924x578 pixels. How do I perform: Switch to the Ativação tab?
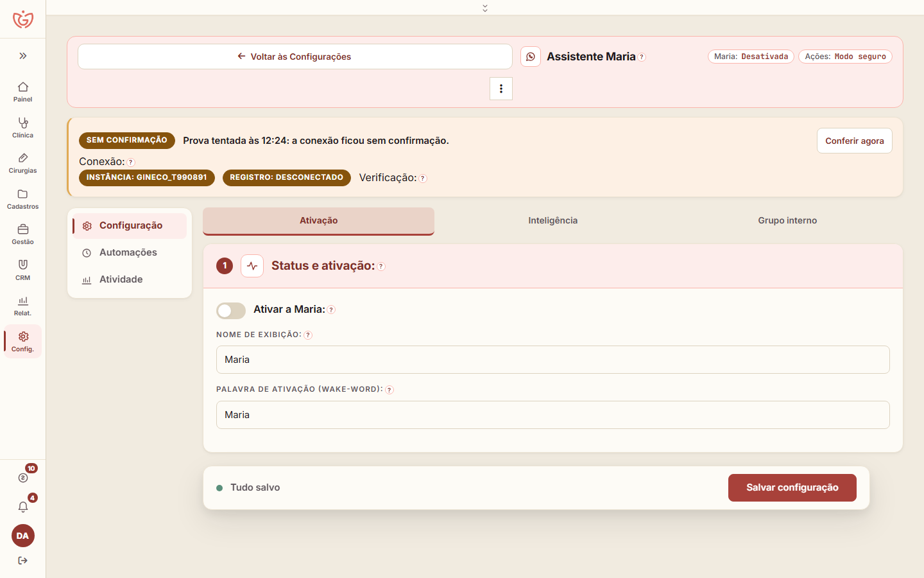319,221
